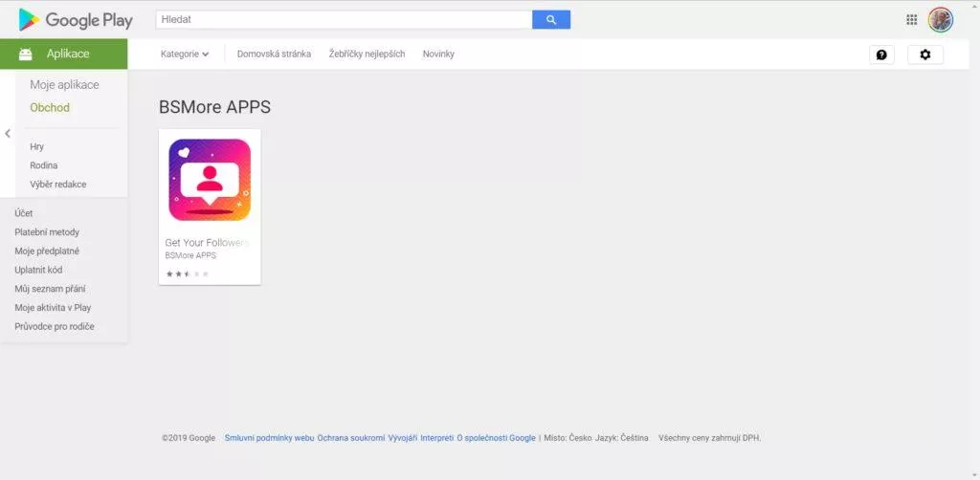Image resolution: width=980 pixels, height=480 pixels.
Task: Open Interpreti footer link
Action: point(436,438)
